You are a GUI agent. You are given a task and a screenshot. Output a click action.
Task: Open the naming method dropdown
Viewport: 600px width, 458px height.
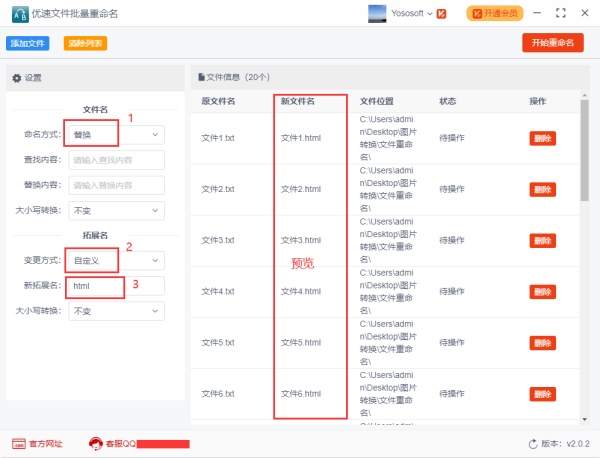pyautogui.click(x=116, y=134)
